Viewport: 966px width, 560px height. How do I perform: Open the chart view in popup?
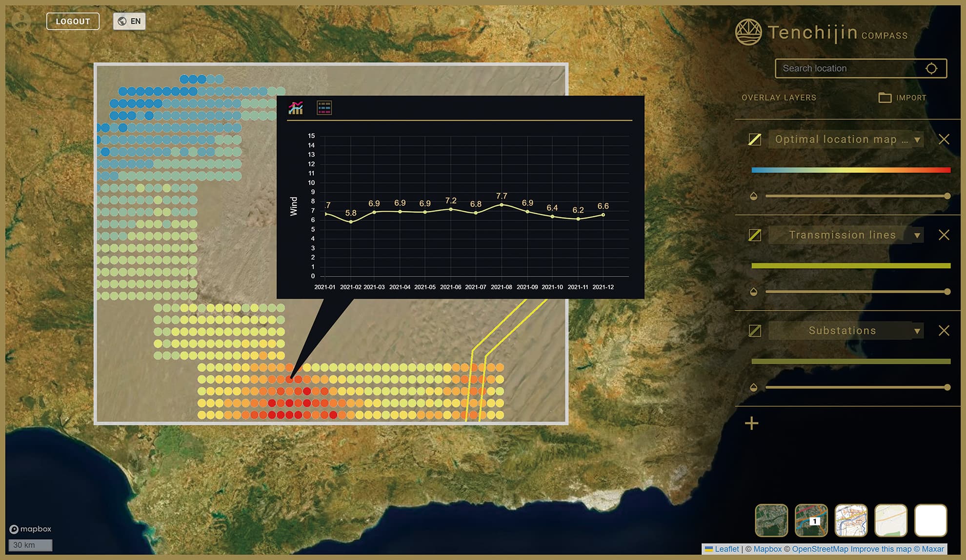point(296,108)
